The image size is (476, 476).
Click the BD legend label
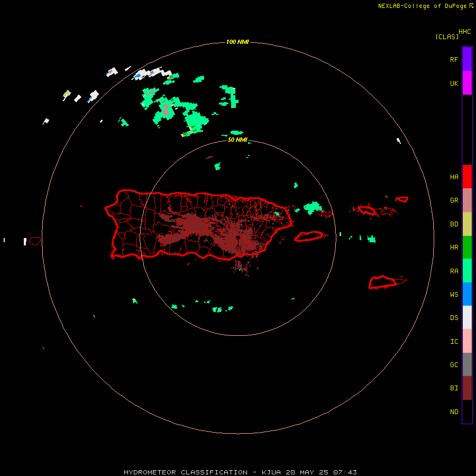[454, 224]
